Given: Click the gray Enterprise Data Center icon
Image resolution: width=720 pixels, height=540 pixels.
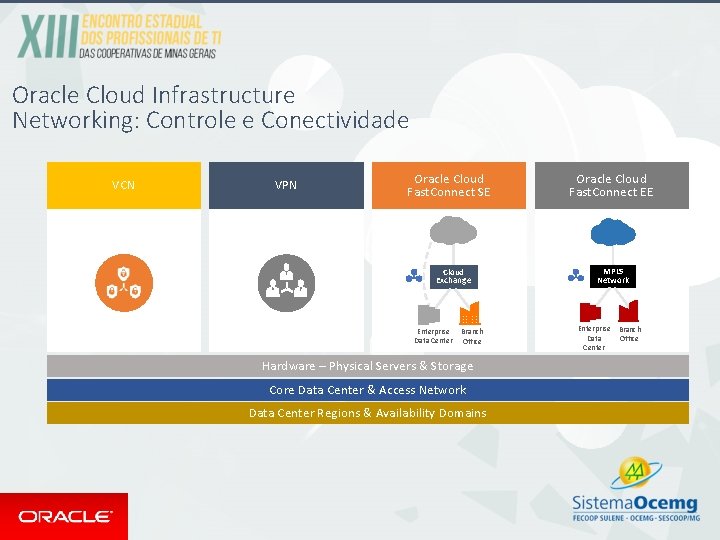Looking at the screenshot, I should 429,315.
